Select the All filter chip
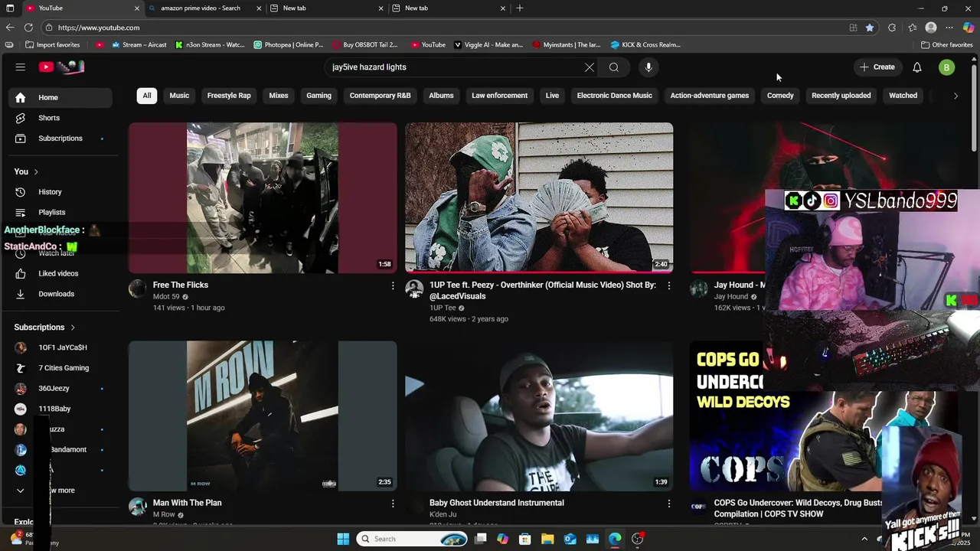 point(147,96)
